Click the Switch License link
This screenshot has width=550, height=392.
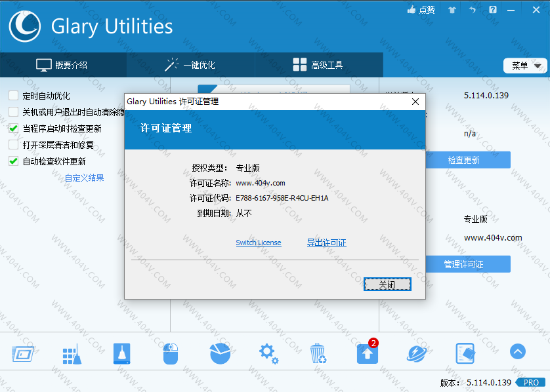click(259, 243)
